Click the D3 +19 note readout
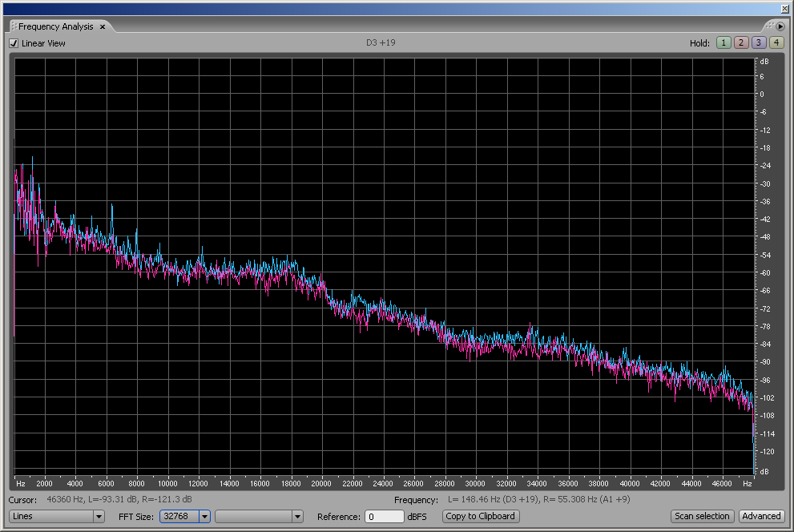 (x=381, y=42)
